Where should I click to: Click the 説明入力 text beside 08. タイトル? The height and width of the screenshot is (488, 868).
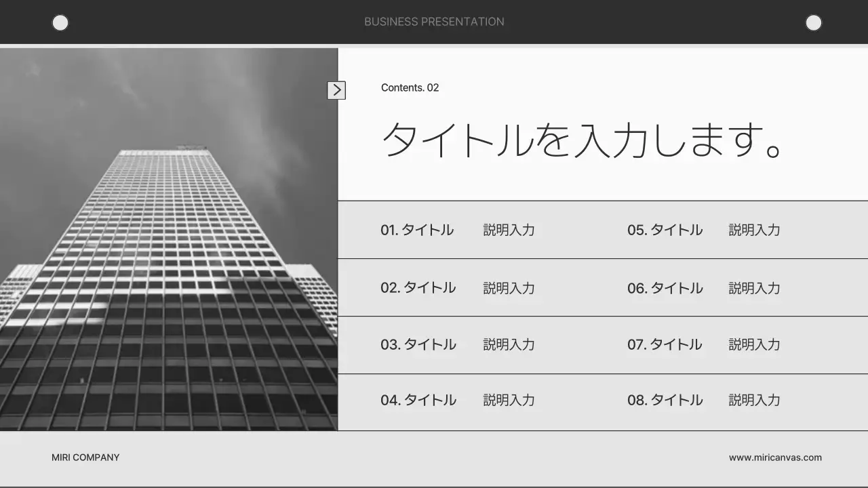754,400
